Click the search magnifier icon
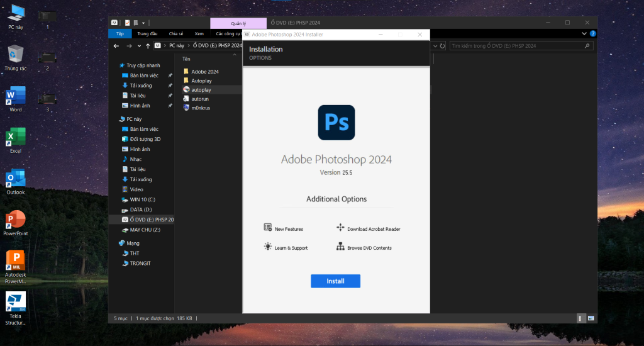Image resolution: width=644 pixels, height=346 pixels. (587, 46)
